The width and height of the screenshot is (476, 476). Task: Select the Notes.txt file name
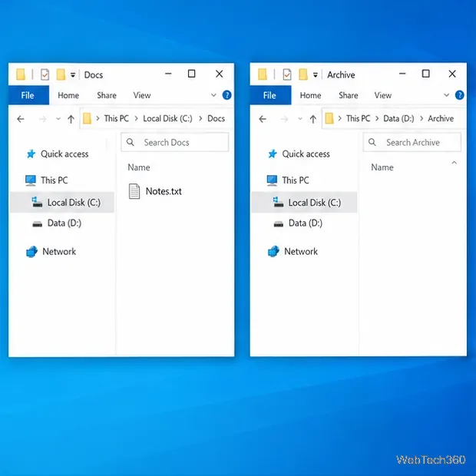pyautogui.click(x=164, y=191)
